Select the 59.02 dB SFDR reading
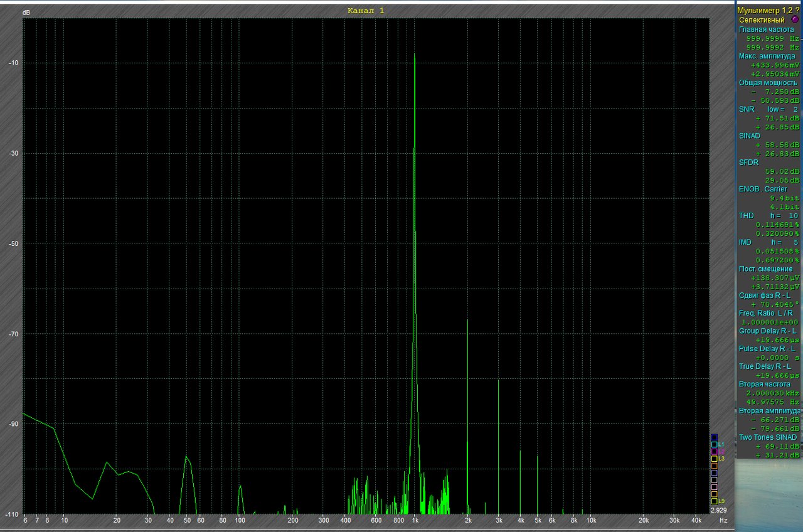 pyautogui.click(x=782, y=171)
